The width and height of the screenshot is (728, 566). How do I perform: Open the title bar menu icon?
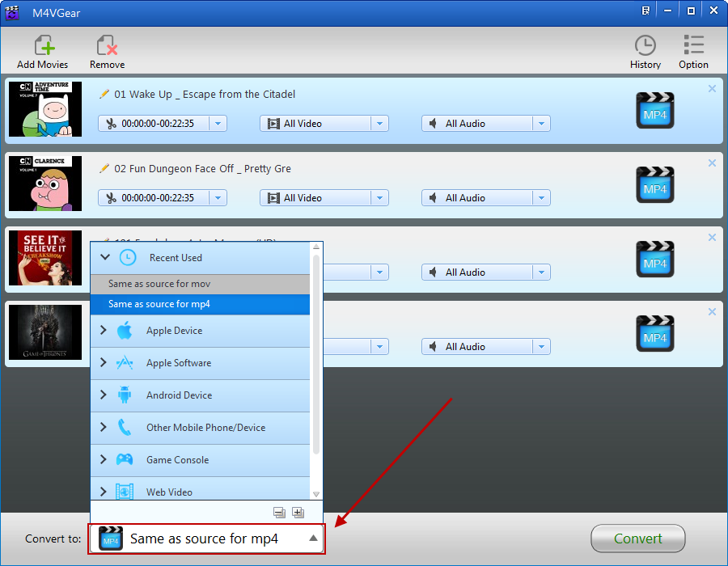(646, 11)
